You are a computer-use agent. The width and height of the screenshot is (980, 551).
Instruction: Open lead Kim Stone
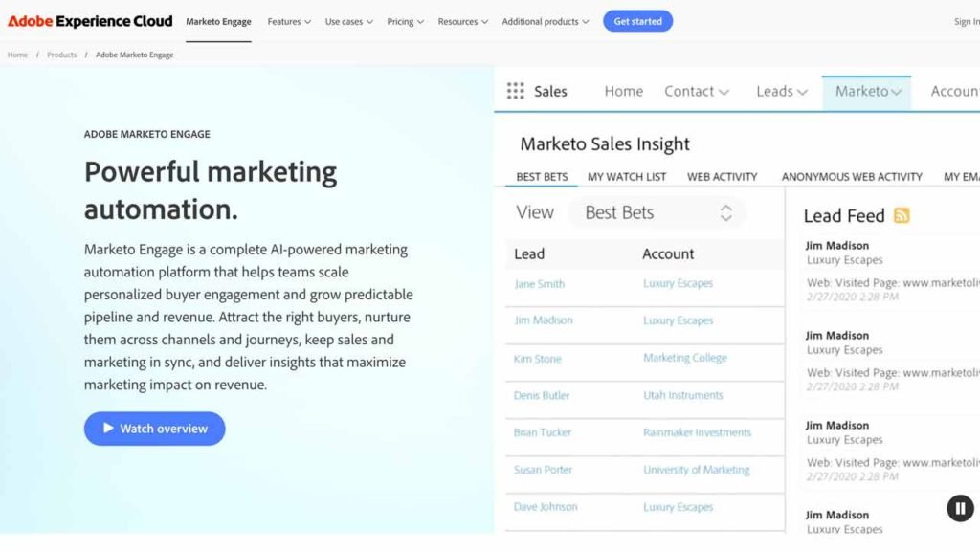538,359
